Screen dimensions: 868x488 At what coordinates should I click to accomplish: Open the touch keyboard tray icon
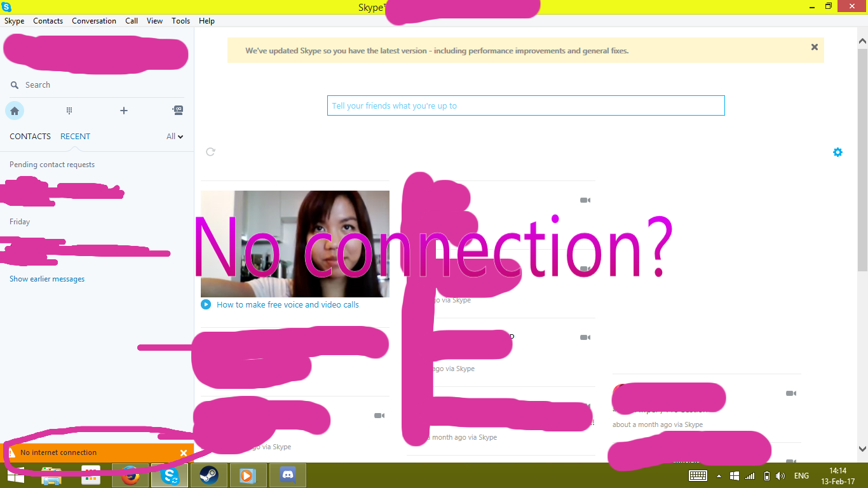(698, 475)
